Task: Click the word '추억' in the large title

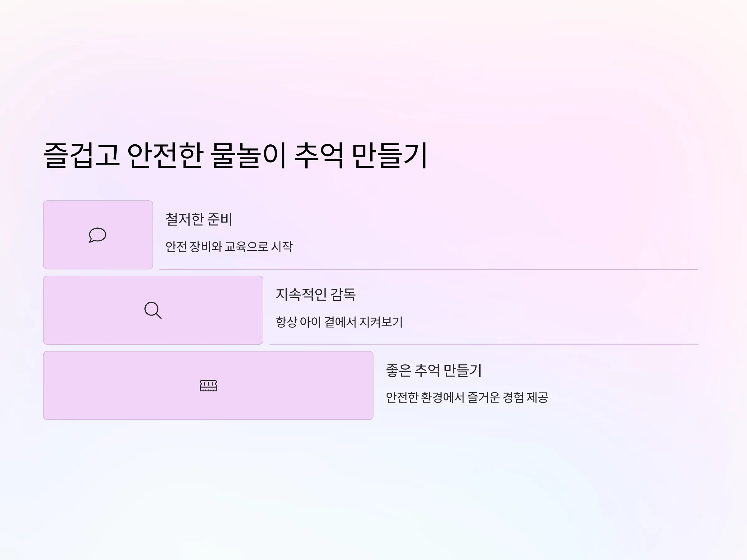Action: (319, 155)
